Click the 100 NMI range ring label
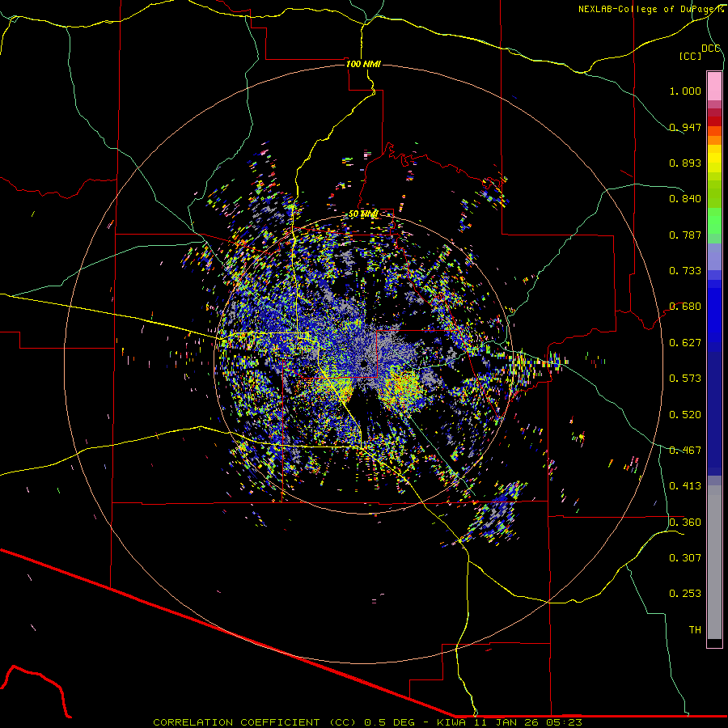Screen dimensions: 728x728 [363, 64]
